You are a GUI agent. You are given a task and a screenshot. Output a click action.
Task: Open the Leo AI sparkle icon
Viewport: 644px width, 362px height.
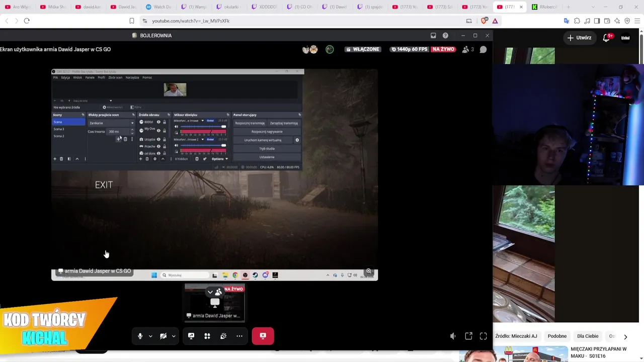pyautogui.click(x=617, y=21)
